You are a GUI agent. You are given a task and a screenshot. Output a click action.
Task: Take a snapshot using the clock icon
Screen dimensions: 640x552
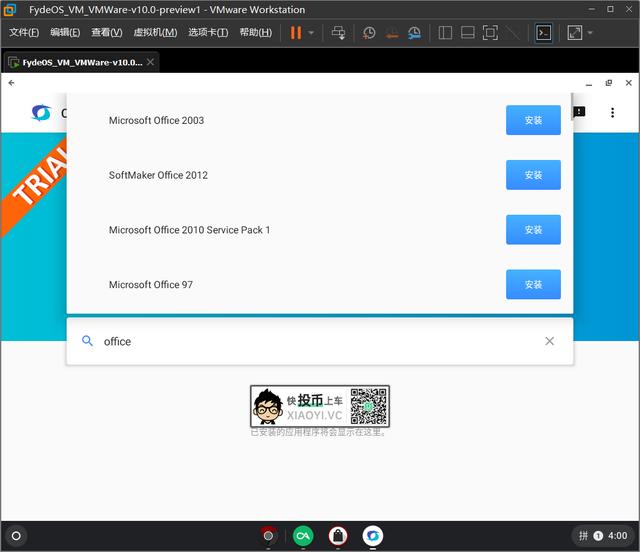369,33
